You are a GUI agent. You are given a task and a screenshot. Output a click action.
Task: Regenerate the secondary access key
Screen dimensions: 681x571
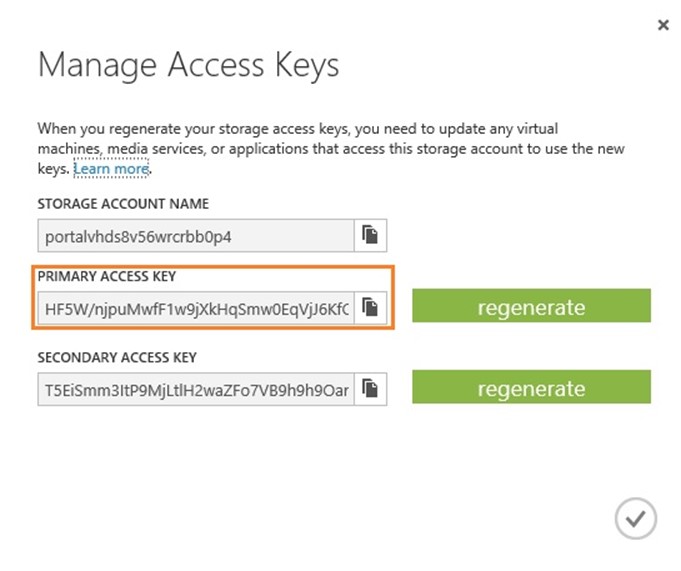[x=531, y=387]
